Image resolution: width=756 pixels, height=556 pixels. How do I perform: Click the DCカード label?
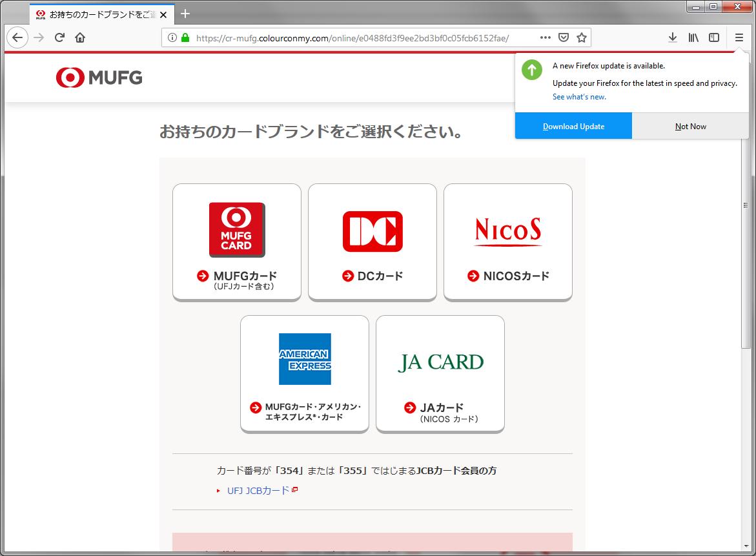[x=380, y=276]
